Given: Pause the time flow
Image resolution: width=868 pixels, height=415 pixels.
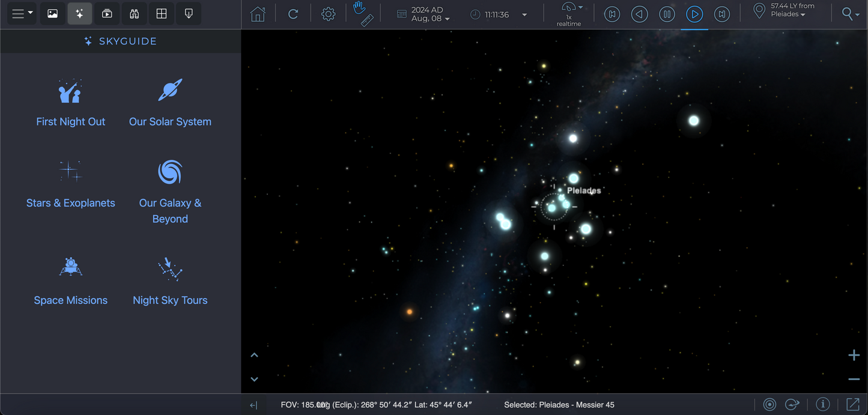Looking at the screenshot, I should (x=667, y=14).
